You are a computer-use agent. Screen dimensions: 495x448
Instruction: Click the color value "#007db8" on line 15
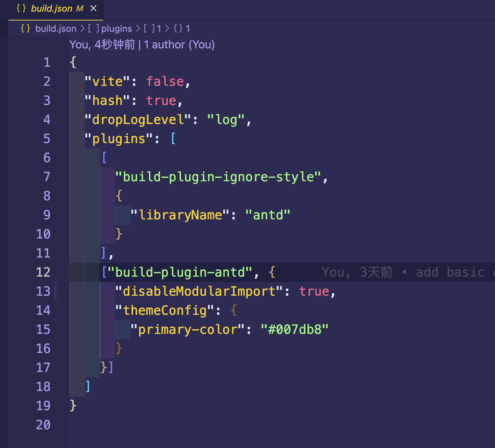[295, 329]
